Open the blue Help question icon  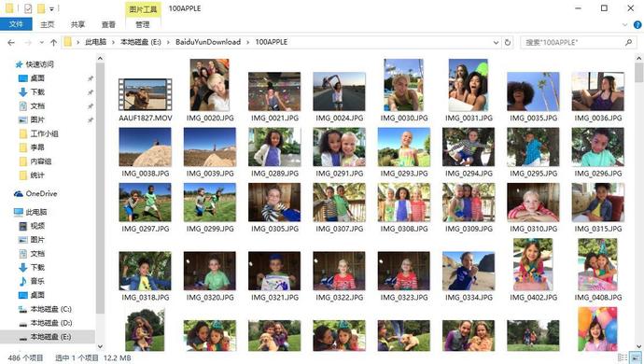637,24
